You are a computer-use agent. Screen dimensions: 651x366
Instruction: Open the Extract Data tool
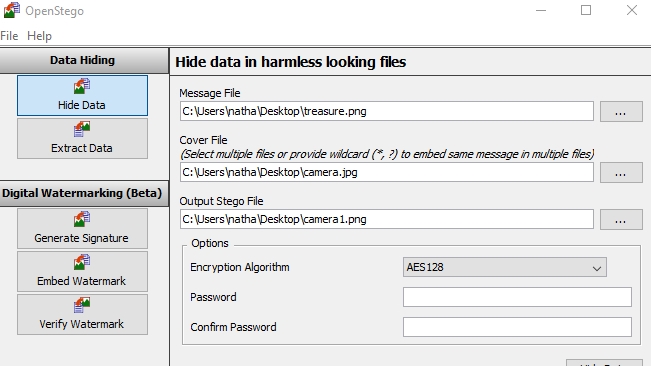coord(82,138)
